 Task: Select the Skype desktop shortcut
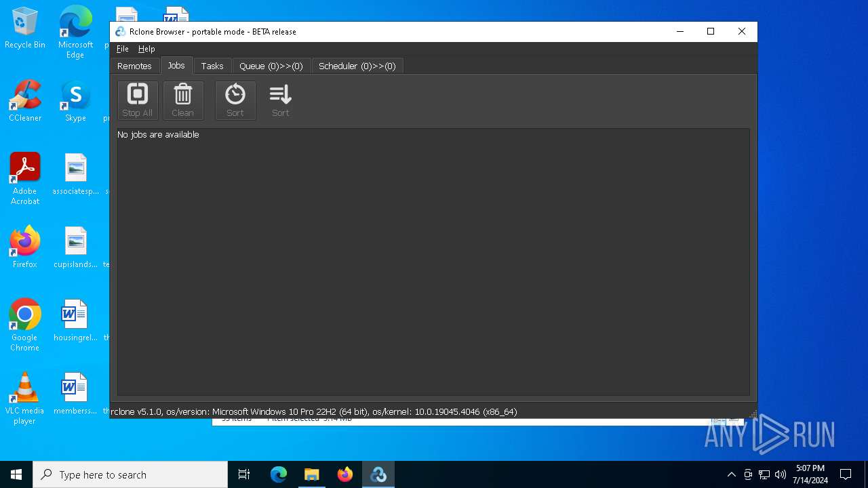(x=75, y=102)
